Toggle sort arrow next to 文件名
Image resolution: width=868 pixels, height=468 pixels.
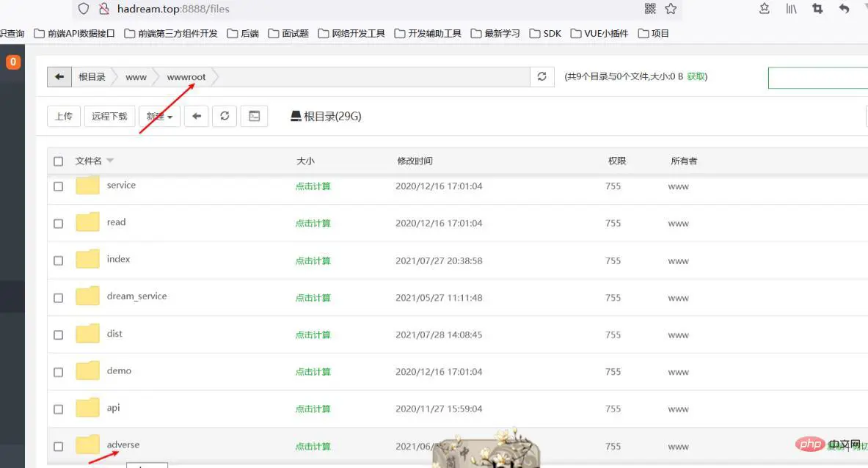tap(109, 161)
